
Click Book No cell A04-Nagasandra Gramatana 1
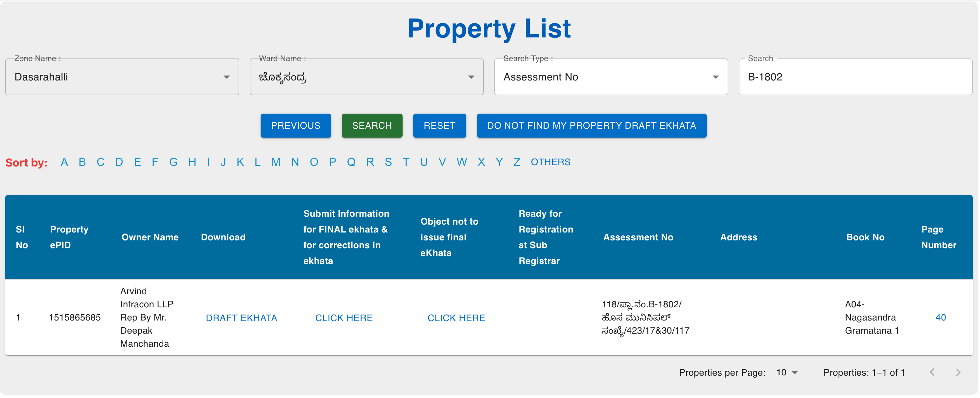coord(872,318)
